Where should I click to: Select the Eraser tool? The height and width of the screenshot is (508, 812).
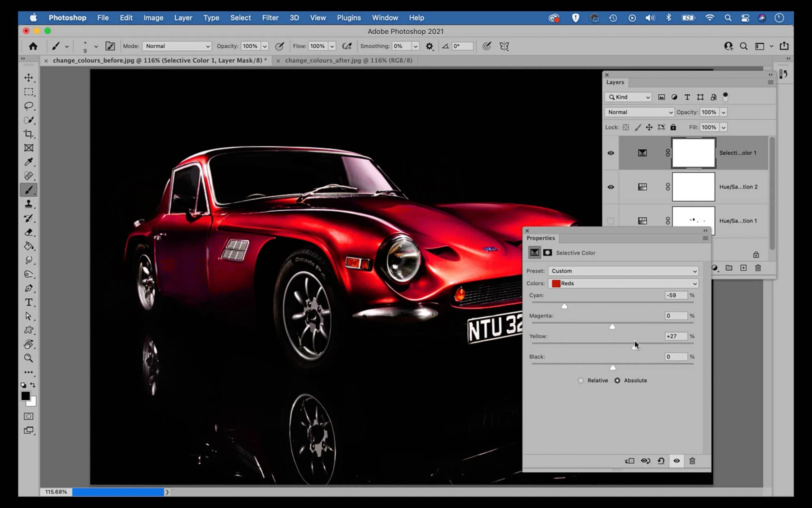[28, 232]
